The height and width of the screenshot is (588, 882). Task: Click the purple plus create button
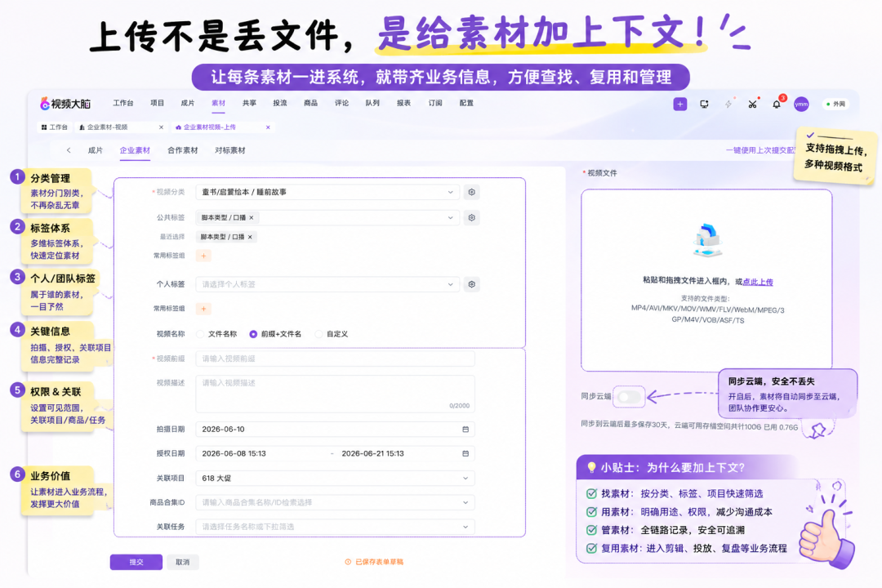679,104
